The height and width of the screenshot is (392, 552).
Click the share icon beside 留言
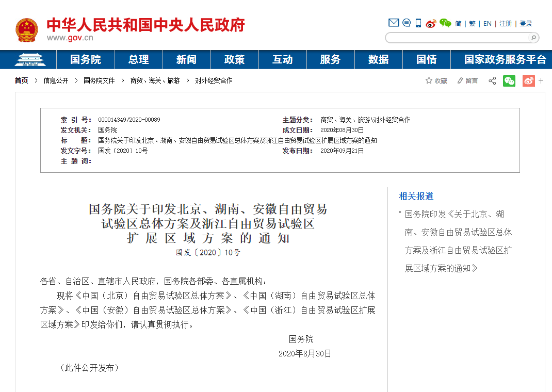pyautogui.click(x=492, y=81)
